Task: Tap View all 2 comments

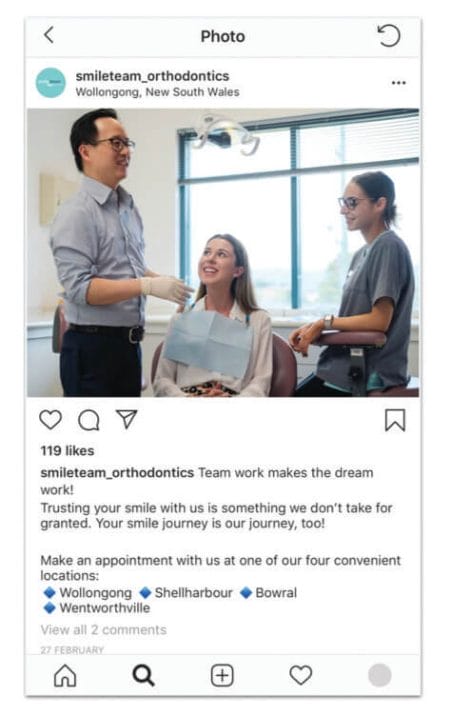Action: click(104, 630)
